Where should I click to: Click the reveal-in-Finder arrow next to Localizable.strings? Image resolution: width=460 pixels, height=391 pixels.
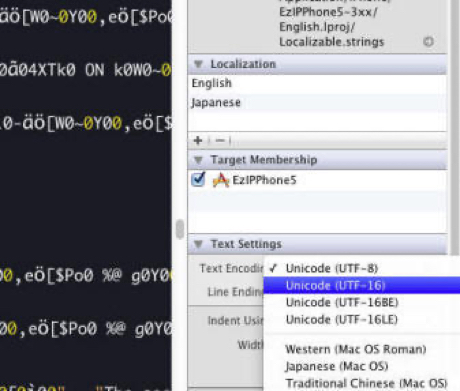coord(428,42)
